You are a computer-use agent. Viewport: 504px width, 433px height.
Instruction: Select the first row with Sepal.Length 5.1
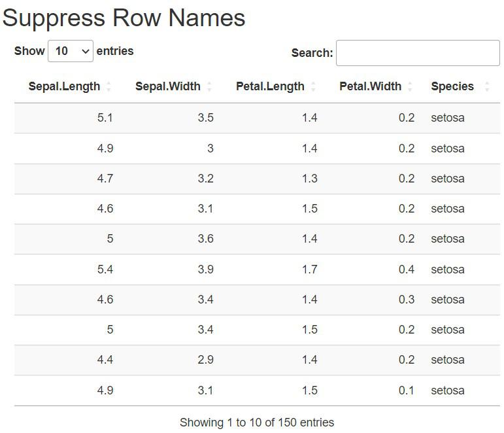257,118
